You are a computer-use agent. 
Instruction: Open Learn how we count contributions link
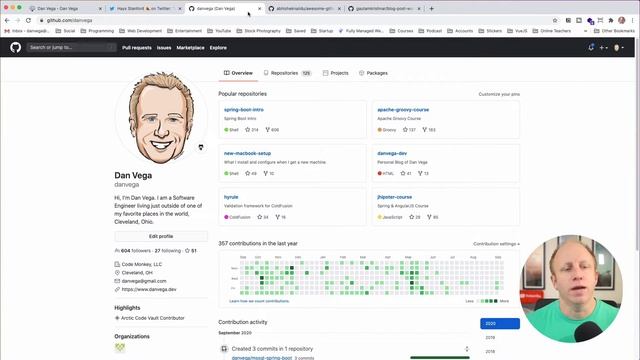pyautogui.click(x=259, y=301)
